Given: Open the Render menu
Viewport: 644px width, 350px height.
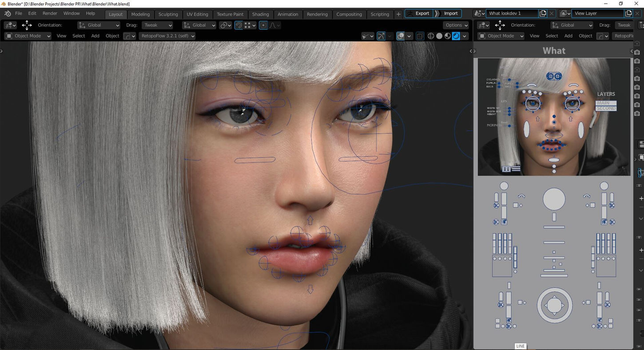Looking at the screenshot, I should click(x=50, y=13).
